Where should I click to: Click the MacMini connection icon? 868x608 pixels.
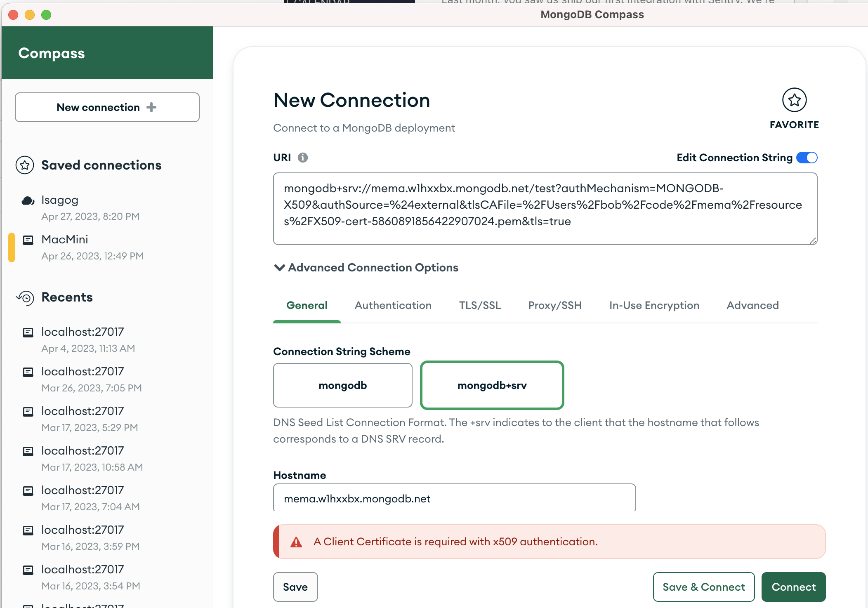(28, 240)
